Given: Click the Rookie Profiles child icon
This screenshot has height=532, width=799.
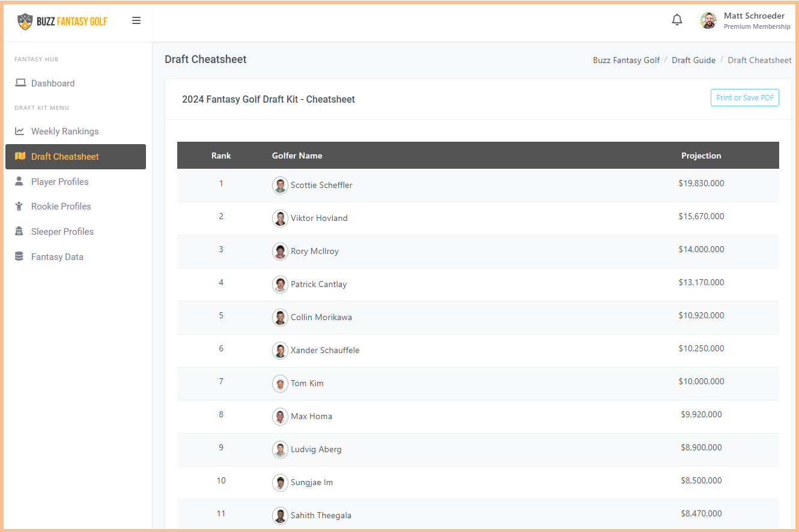Looking at the screenshot, I should pyautogui.click(x=20, y=206).
